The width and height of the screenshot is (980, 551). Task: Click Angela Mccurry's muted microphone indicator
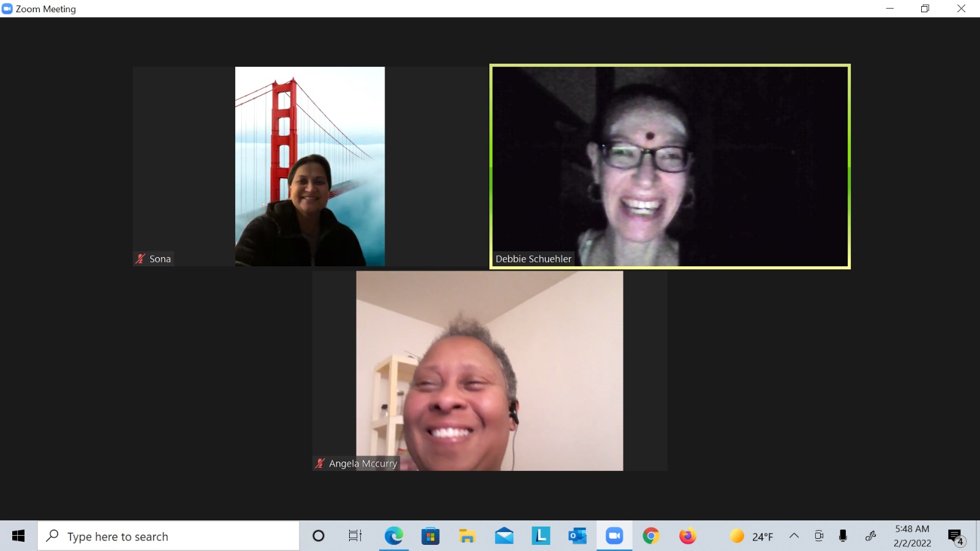click(x=320, y=463)
